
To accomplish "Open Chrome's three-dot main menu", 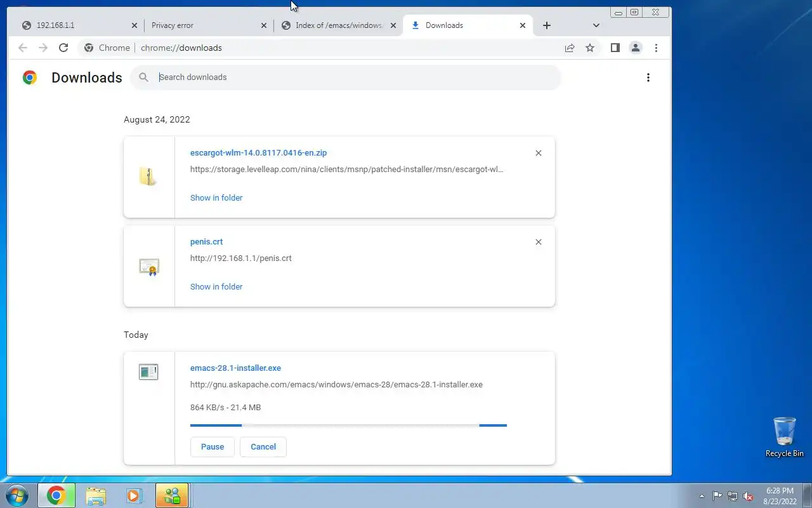I will (x=656, y=48).
